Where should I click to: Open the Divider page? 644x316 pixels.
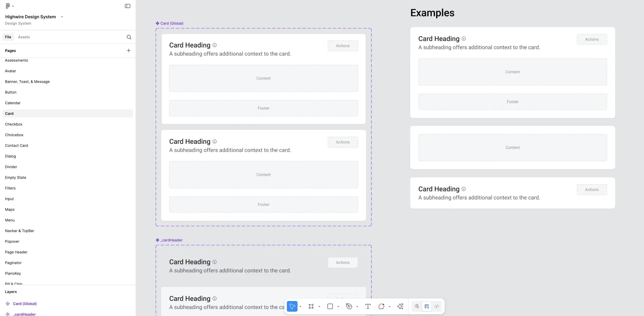click(67, 167)
